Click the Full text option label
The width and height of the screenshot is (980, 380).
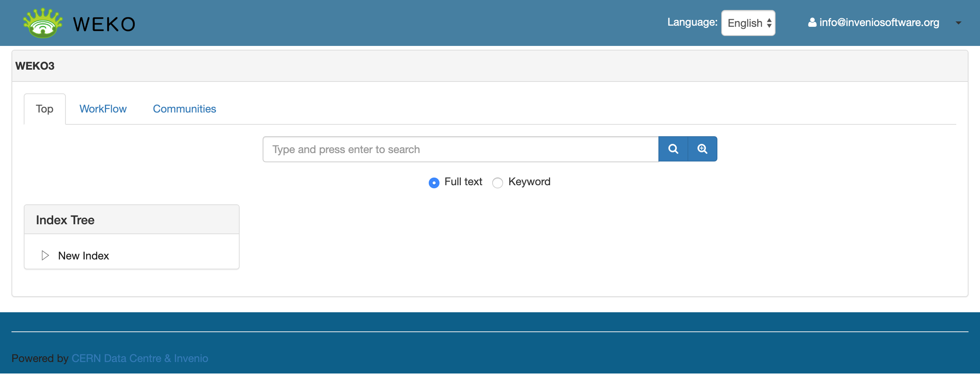click(463, 182)
